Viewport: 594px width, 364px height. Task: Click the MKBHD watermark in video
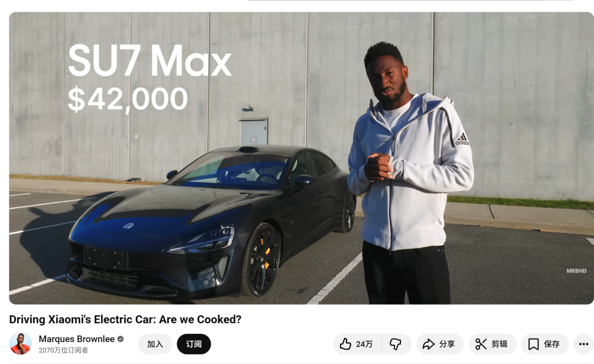tap(576, 271)
